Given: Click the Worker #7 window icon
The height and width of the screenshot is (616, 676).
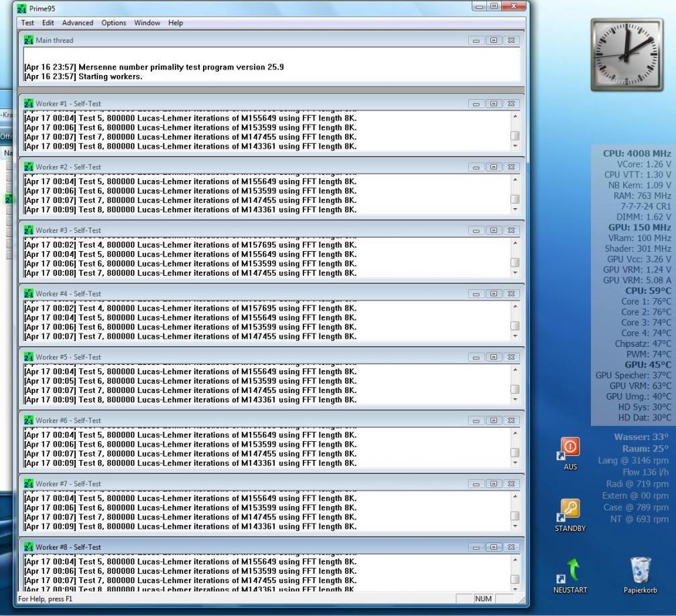Looking at the screenshot, I should click(28, 483).
